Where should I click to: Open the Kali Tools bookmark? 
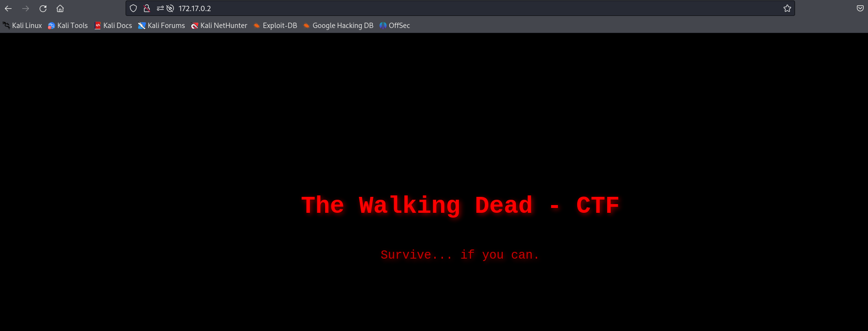tap(68, 26)
